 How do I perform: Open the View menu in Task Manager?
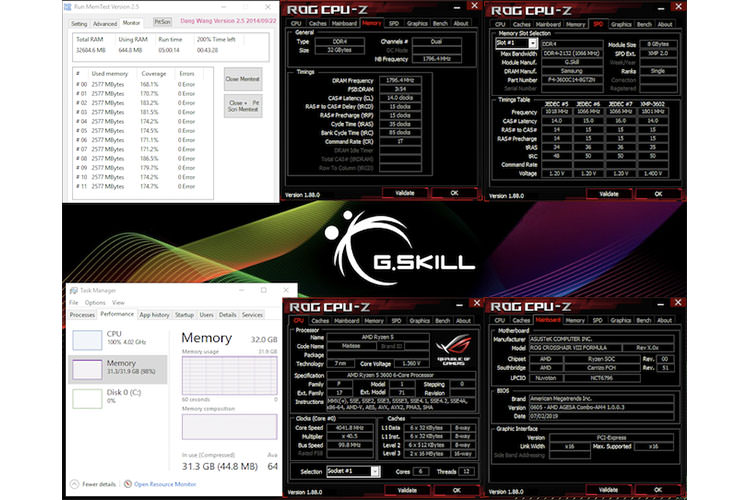click(118, 302)
